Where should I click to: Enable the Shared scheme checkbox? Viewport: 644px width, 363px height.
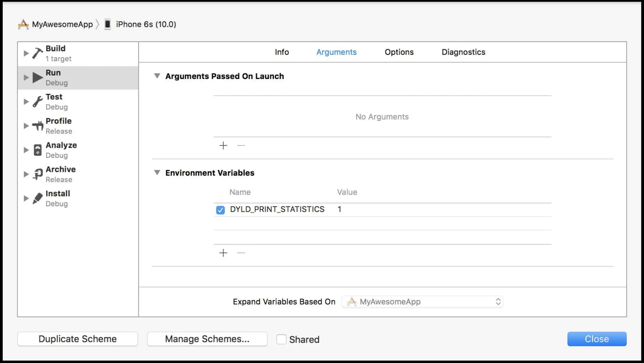[x=281, y=340]
